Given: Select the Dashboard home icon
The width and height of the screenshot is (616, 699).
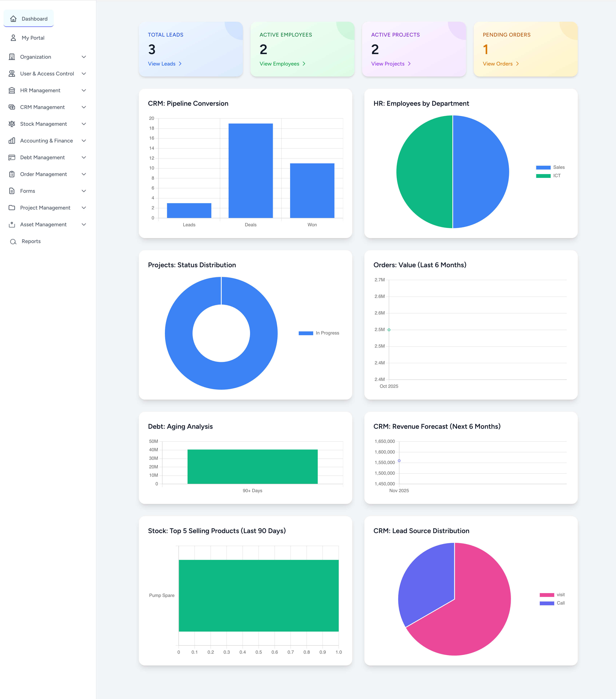Looking at the screenshot, I should 13,18.
